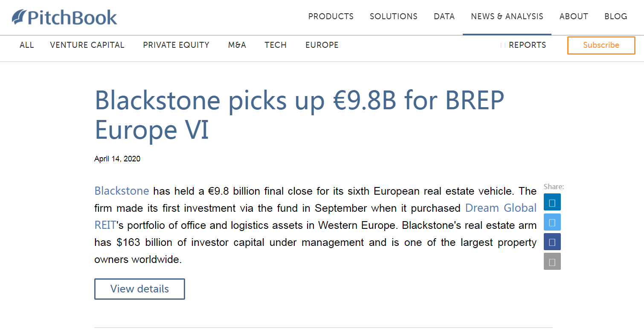Click the View details button
Screen dimensions: 644x336
(x=139, y=289)
